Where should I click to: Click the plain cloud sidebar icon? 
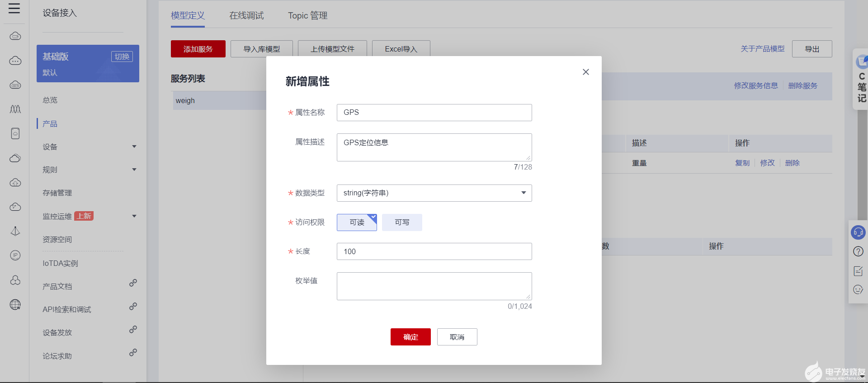(x=15, y=158)
